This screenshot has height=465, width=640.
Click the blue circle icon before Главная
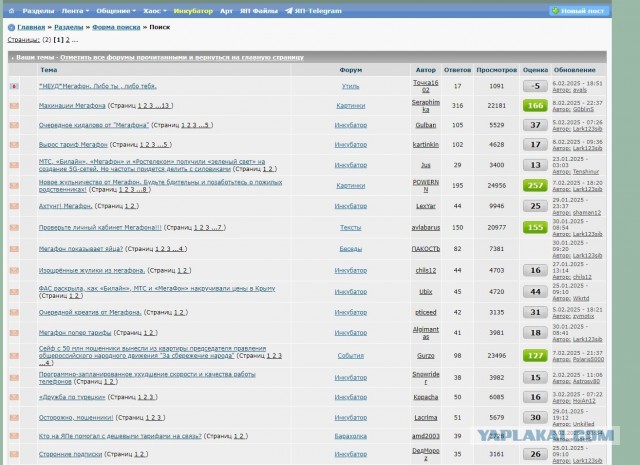point(11,27)
